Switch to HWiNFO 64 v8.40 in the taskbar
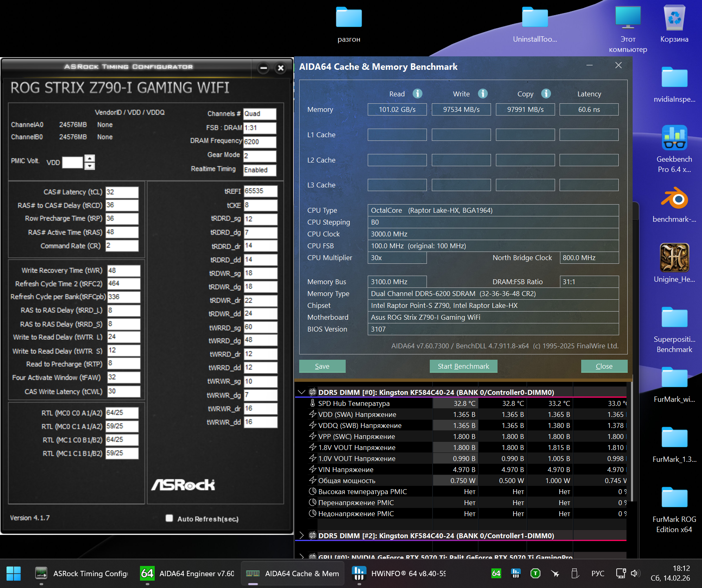702x588 pixels. (399, 574)
